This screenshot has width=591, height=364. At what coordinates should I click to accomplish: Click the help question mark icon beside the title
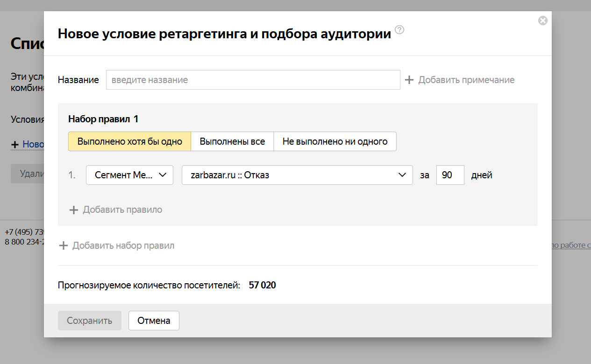[x=399, y=30]
